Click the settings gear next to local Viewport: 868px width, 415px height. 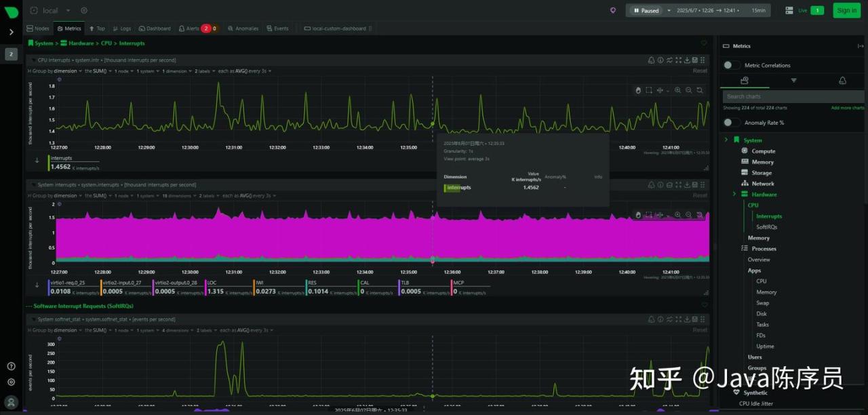[84, 10]
